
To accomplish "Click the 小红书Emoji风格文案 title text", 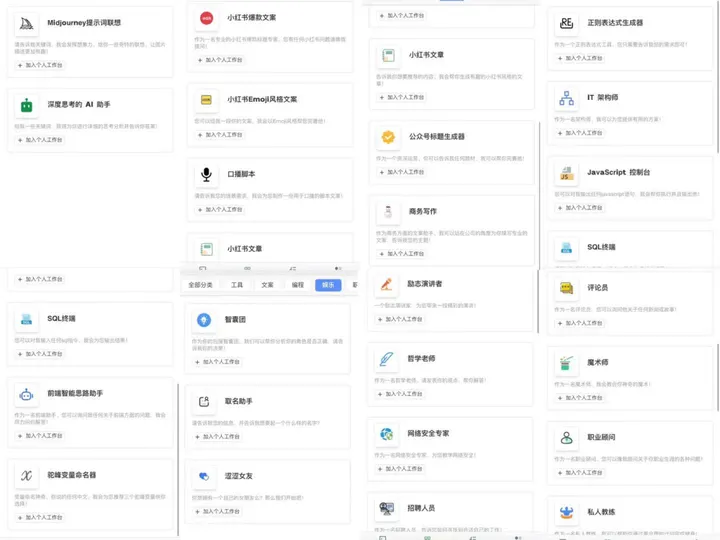I will (x=262, y=99).
